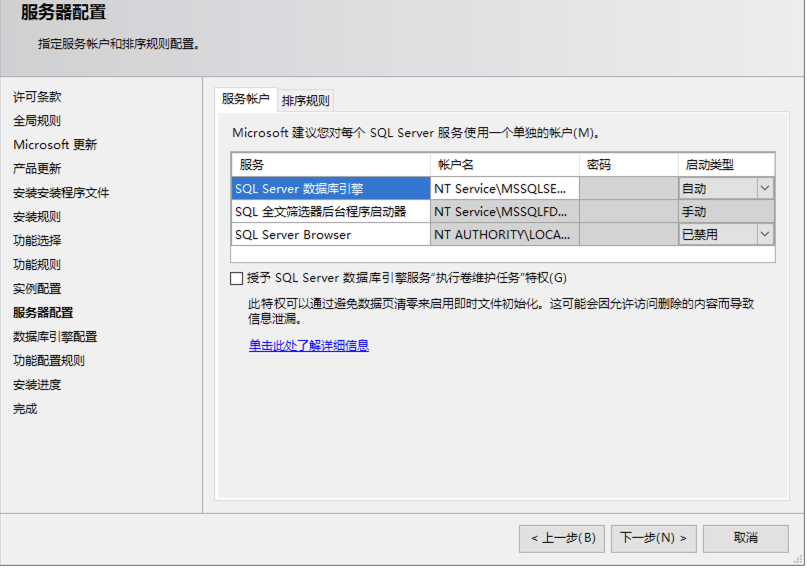Image resolution: width=807 pixels, height=569 pixels.
Task: Click account name for SQL Server Browser
Action: click(504, 235)
